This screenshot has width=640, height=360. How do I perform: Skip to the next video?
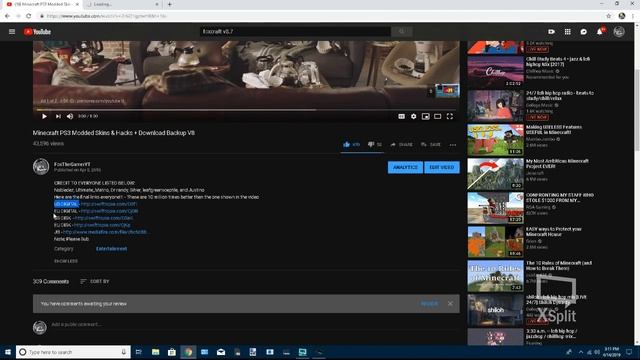point(58,116)
